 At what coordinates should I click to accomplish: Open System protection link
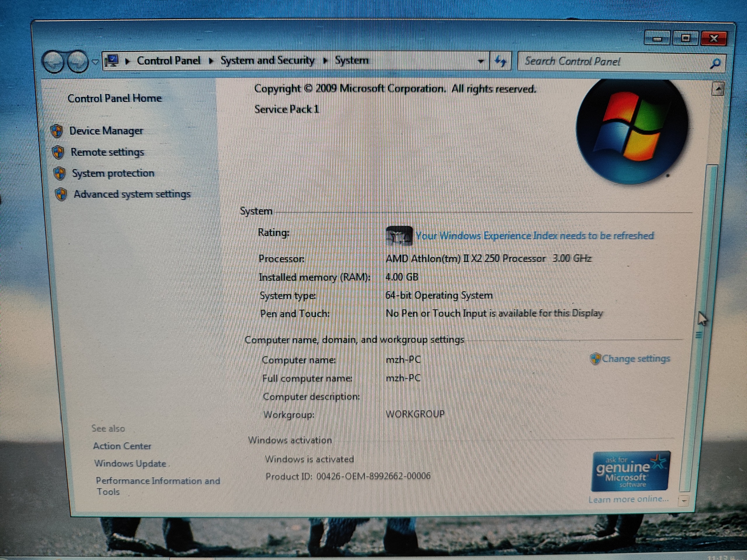click(113, 173)
